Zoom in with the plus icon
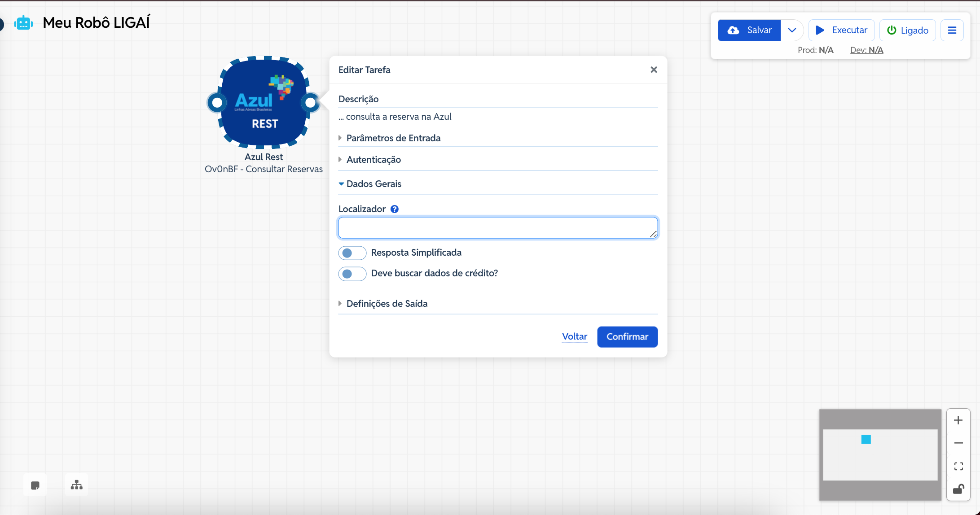The image size is (980, 515). [958, 420]
